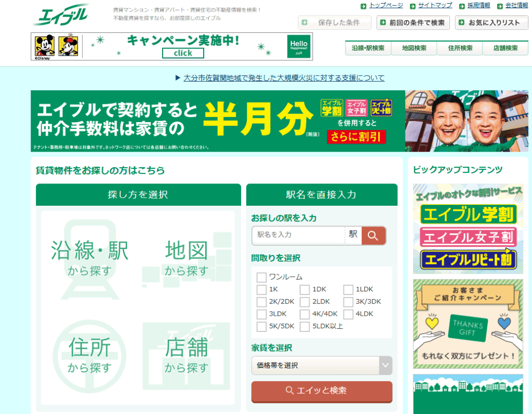This screenshot has width=532, height=414.
Task: Select 沿線・駅から探す train icon tile
Action: click(x=89, y=258)
